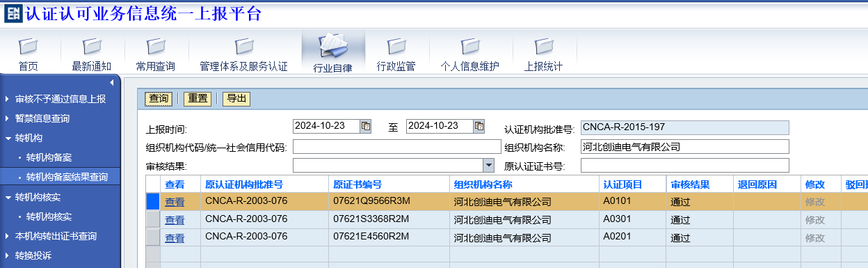
Task: Select the 上报统计 menu label
Action: 544,67
